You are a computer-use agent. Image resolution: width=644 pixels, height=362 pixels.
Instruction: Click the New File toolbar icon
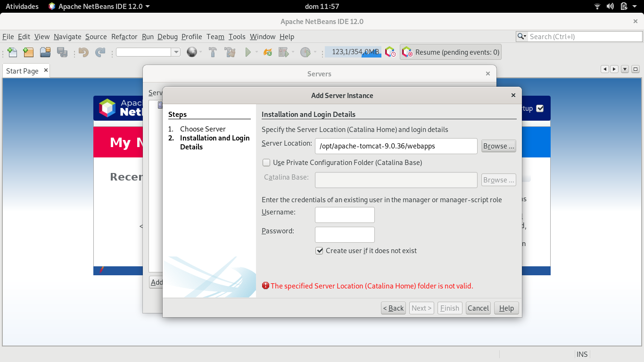[13, 52]
